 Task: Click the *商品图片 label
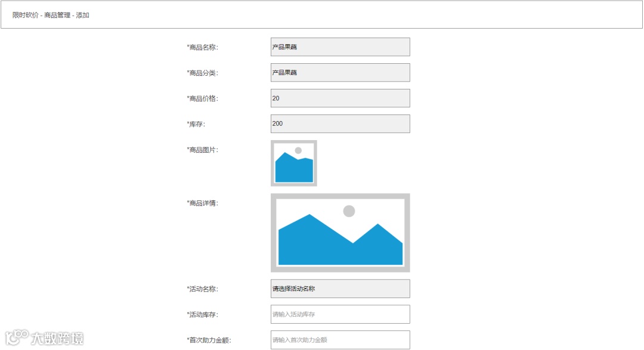(x=203, y=150)
